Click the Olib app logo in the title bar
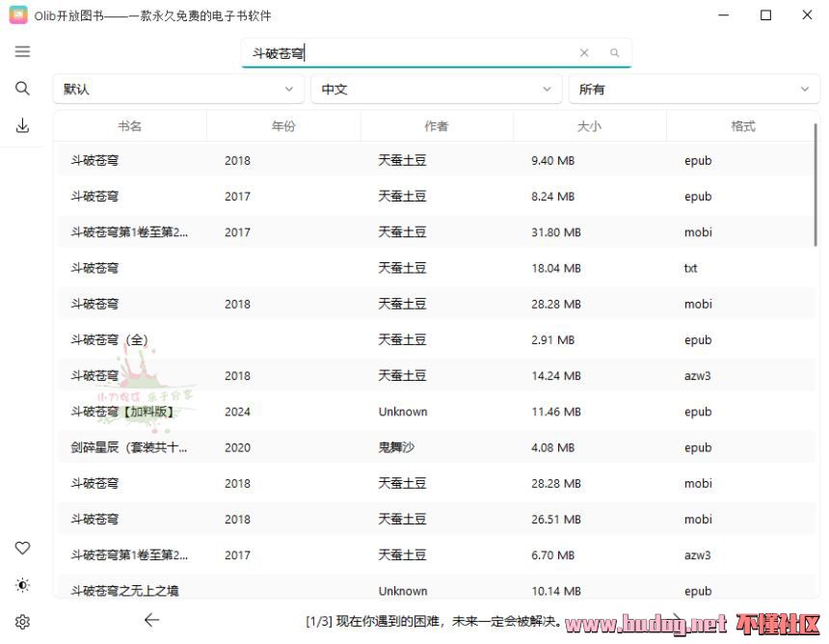 18,14
